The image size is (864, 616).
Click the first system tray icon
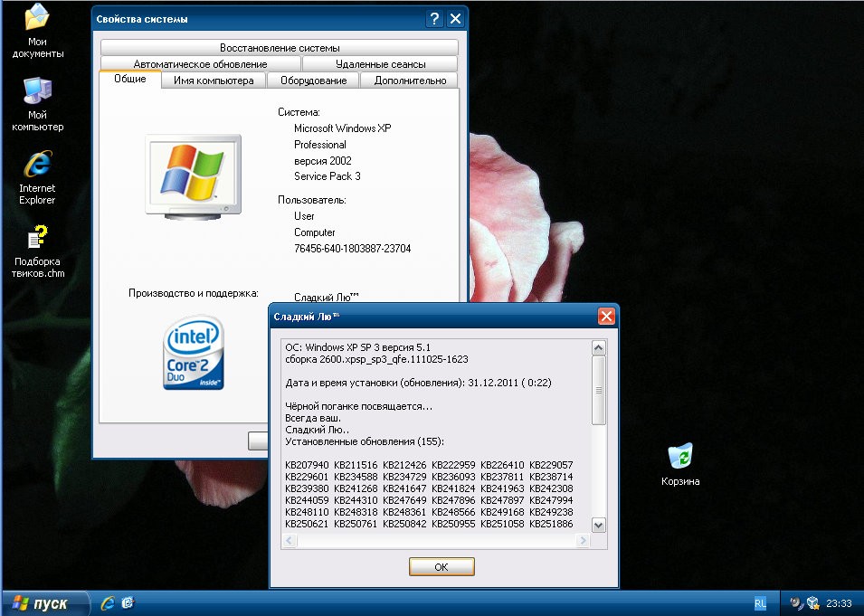[x=795, y=604]
